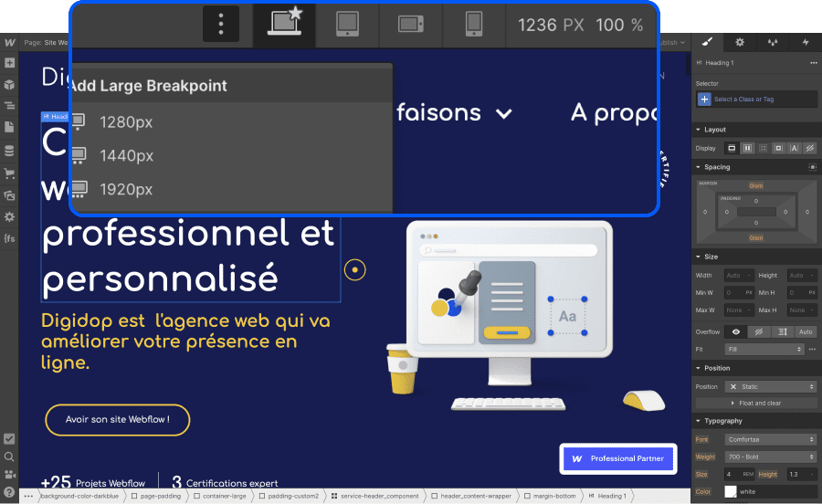Set display to grid
822x504 pixels.
764,148
